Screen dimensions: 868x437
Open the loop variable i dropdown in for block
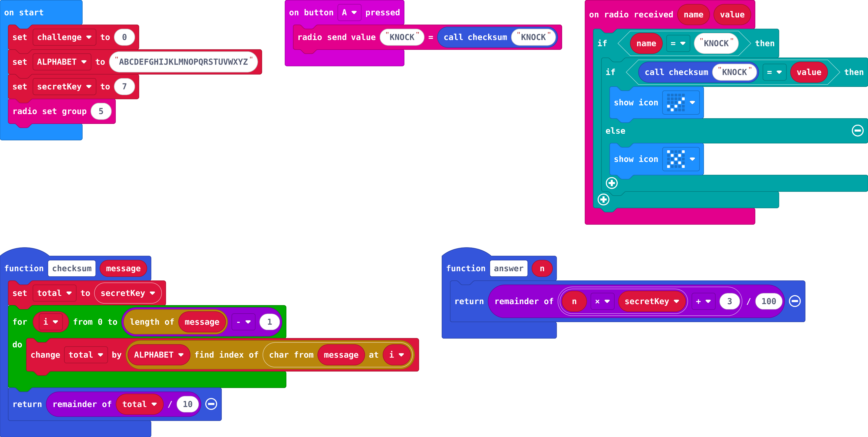coord(50,322)
